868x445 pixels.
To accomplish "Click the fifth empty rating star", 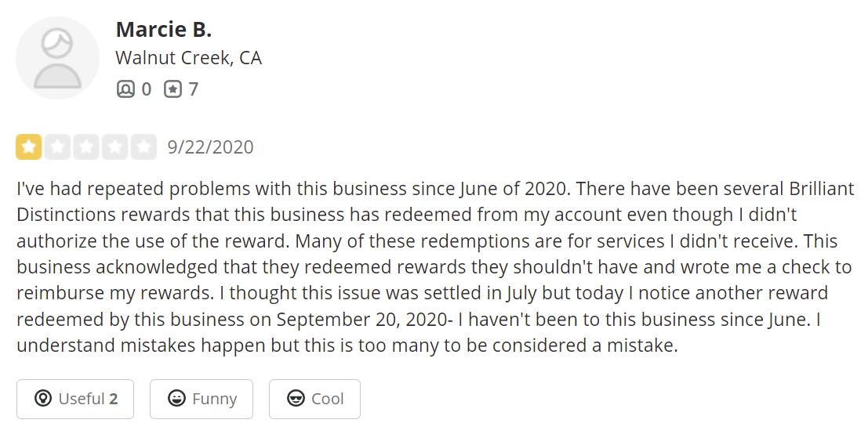I will 143,147.
